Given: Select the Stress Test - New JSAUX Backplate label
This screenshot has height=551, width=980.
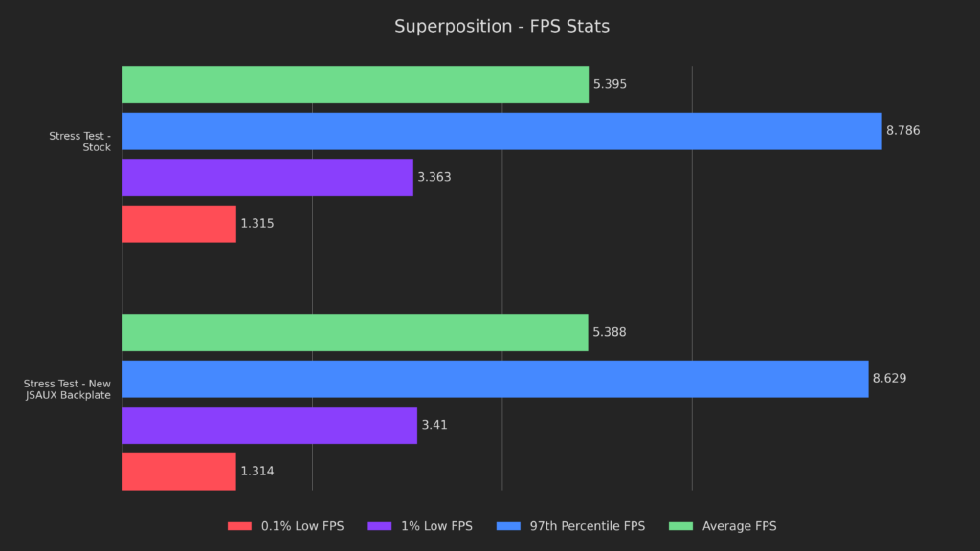Looking at the screenshot, I should [69, 389].
